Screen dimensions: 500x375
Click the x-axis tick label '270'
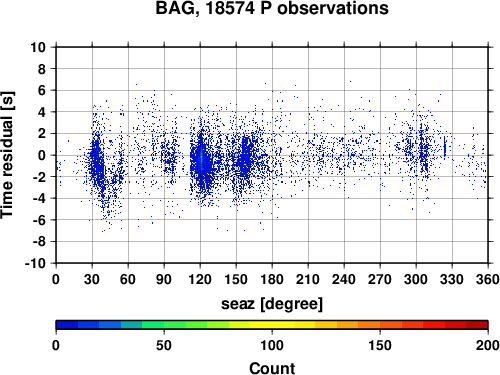380,279
